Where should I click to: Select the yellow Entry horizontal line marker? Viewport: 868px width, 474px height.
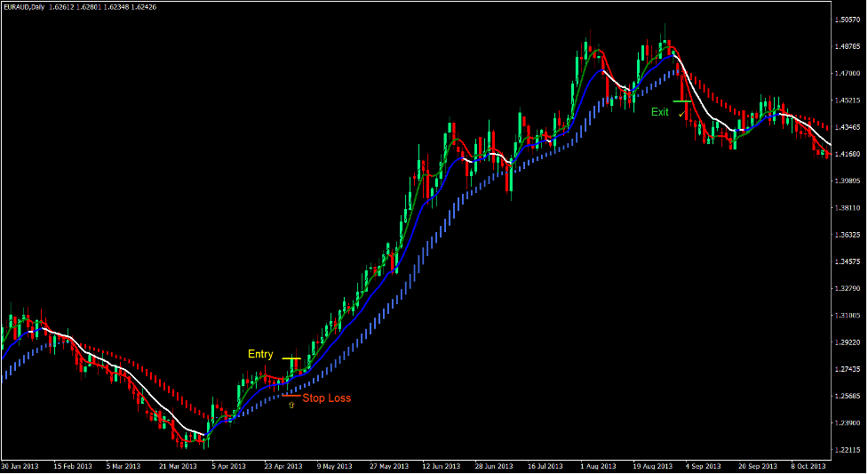pyautogui.click(x=291, y=358)
